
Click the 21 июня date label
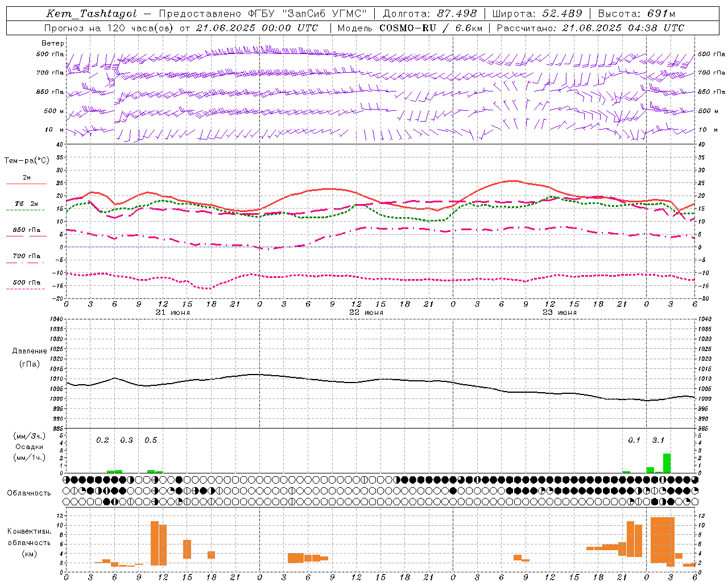[x=173, y=313]
